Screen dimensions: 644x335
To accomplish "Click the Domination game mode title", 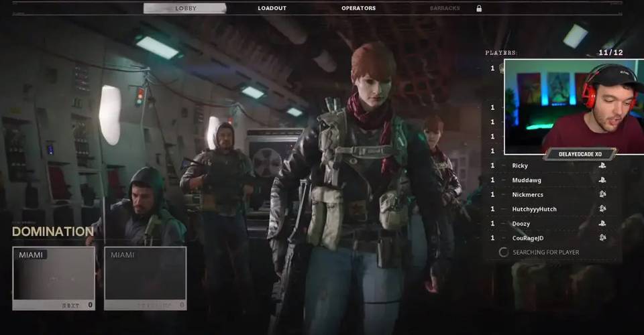I will [53, 232].
